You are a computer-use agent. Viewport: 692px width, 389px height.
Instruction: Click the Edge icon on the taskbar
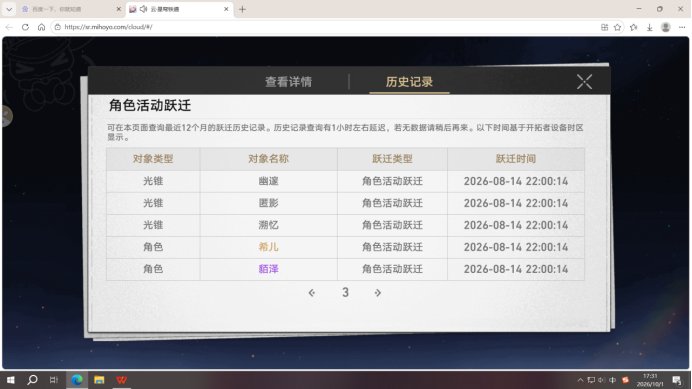[77, 380]
